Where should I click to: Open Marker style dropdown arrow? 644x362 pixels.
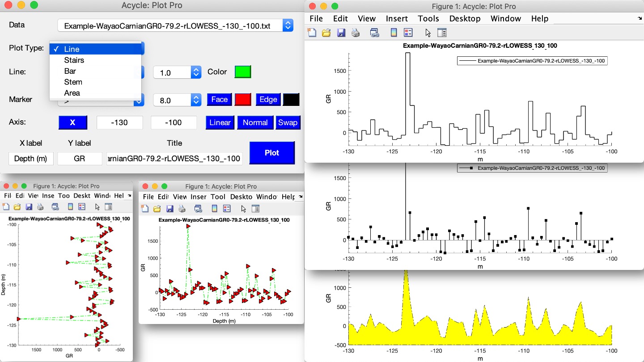click(x=139, y=102)
